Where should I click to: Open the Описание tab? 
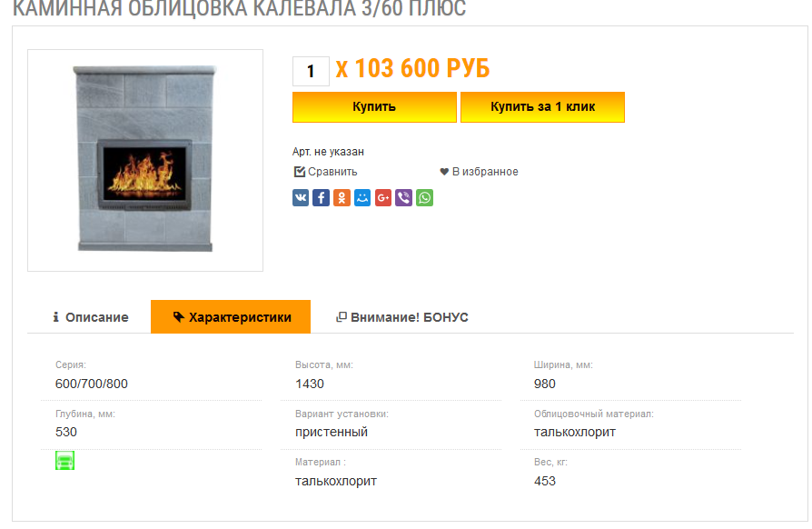tap(91, 317)
